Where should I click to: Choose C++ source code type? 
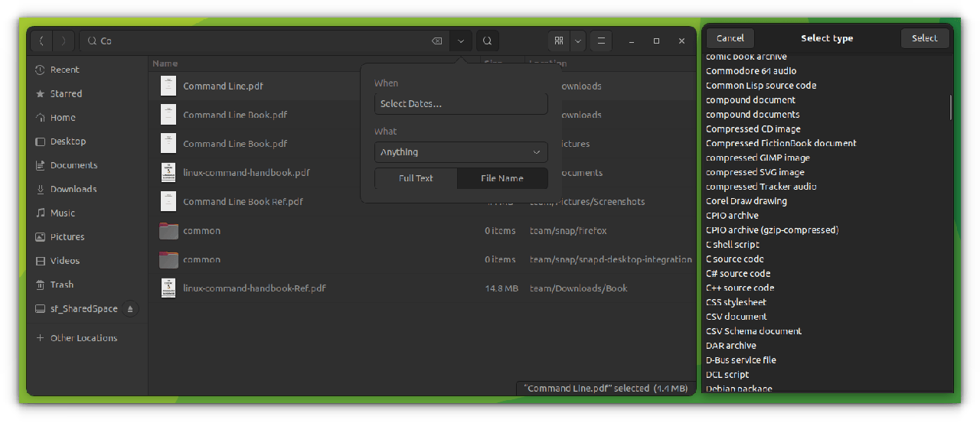pyautogui.click(x=740, y=288)
